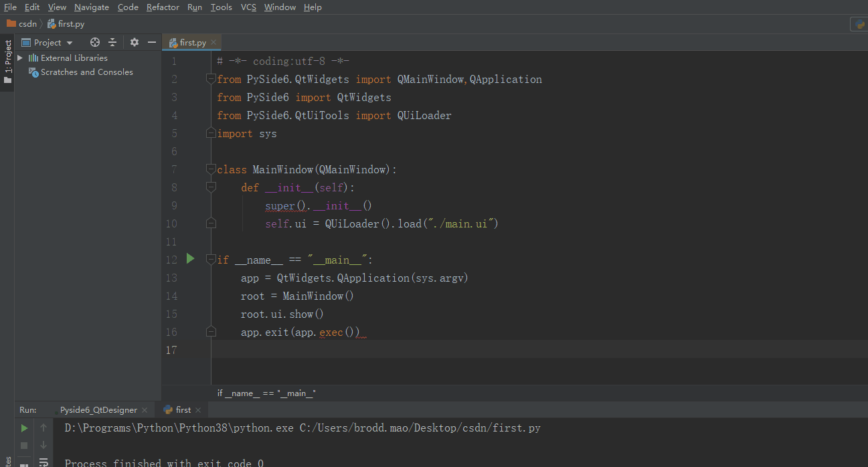Screen dimensions: 868x467
Task: Open the View menu
Action: 57,7
